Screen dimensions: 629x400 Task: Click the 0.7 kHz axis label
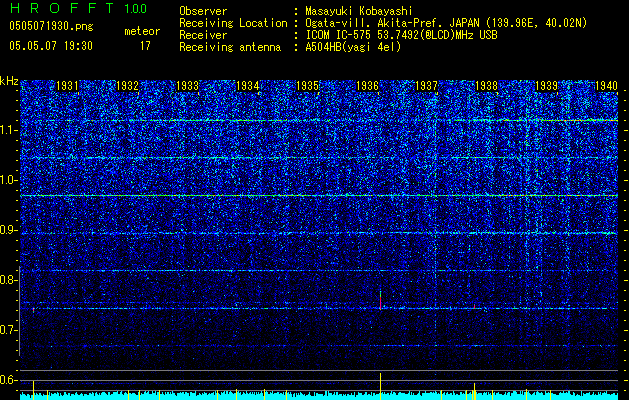[8, 330]
